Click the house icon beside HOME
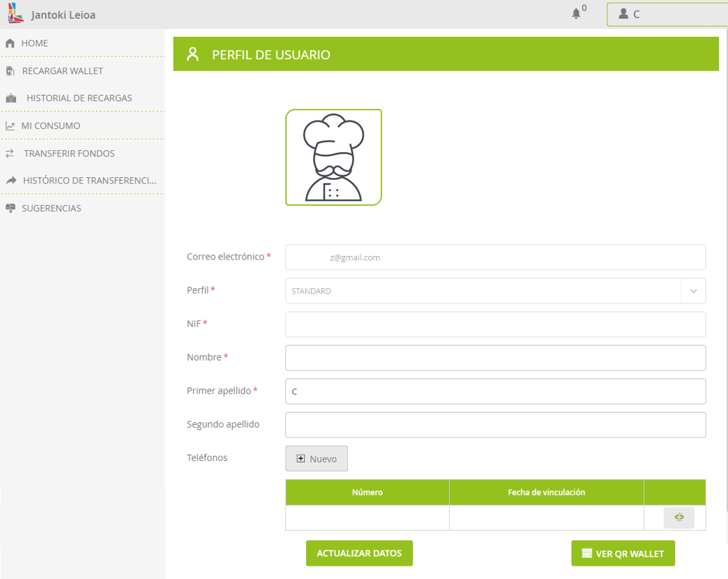This screenshot has height=579, width=728. tap(10, 43)
